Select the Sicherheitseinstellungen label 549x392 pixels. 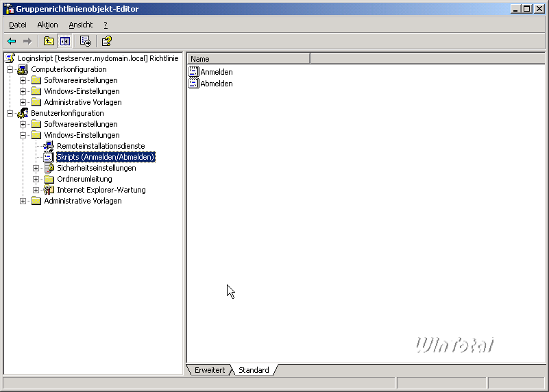pyautogui.click(x=96, y=168)
